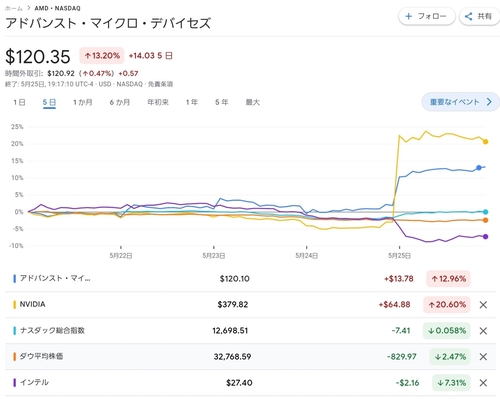Click the ↓0.058% Nasdaq change badge
Screen dimensions: 500x399
tap(447, 331)
